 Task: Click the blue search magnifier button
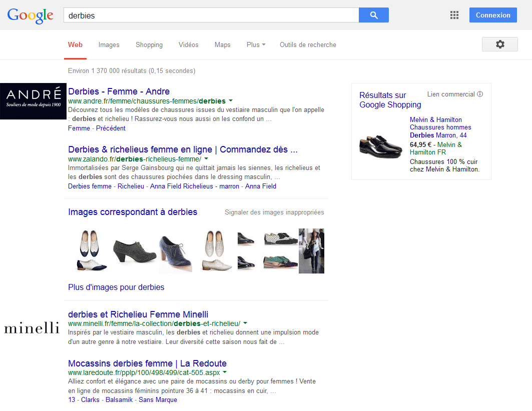tap(373, 15)
